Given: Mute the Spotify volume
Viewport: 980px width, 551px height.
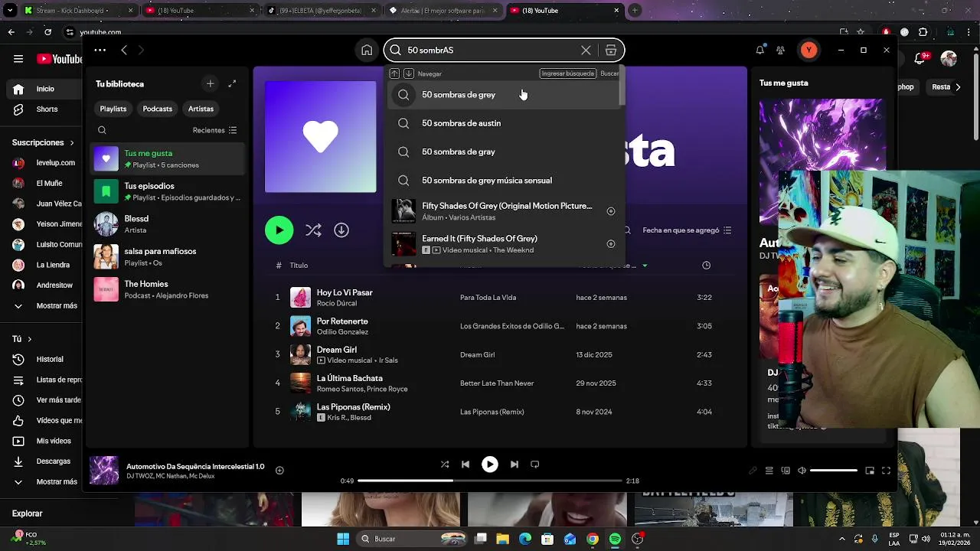Looking at the screenshot, I should (x=802, y=471).
